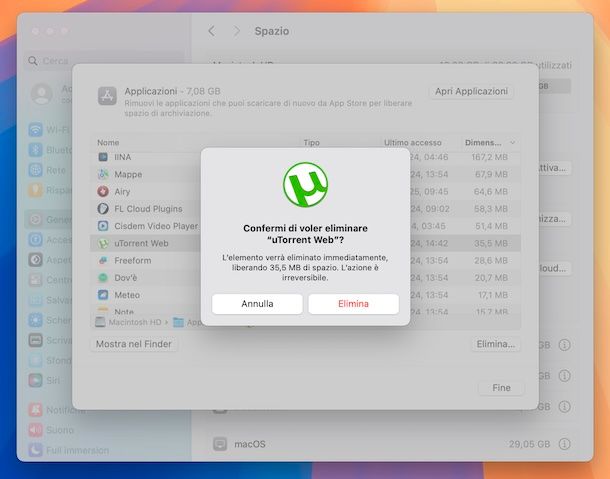Click the Cerca search field

105,61
